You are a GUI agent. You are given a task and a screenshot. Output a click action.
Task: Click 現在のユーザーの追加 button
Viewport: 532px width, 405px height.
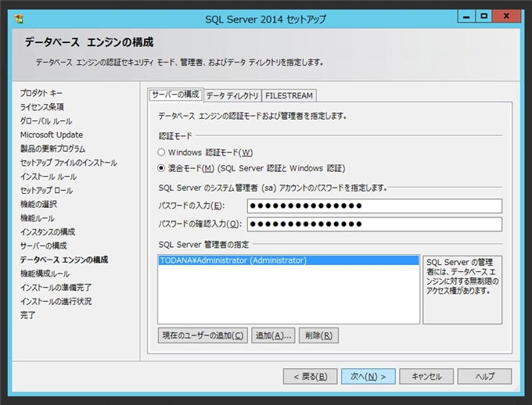(203, 335)
